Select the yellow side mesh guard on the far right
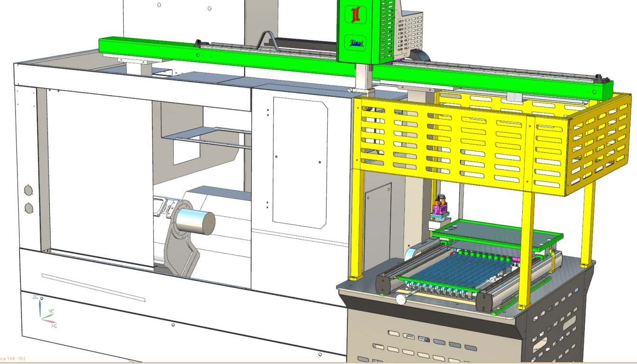Viewport: 637px width, 364px height. (599, 146)
